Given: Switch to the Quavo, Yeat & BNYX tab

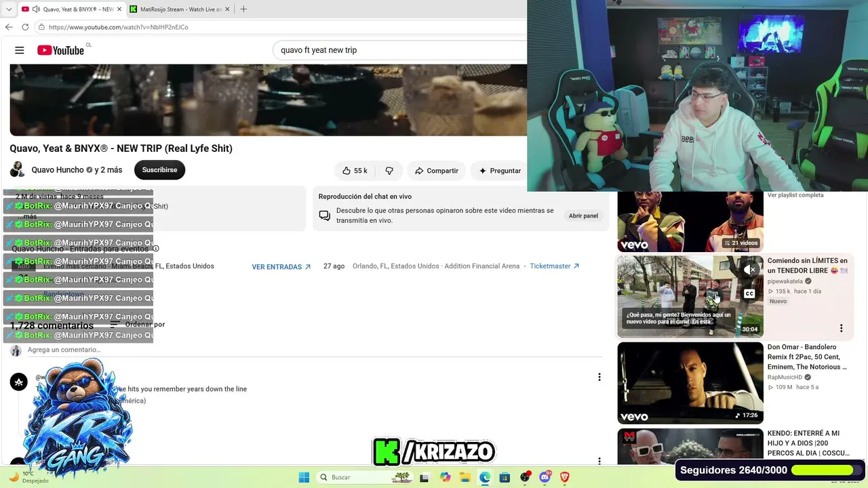Looking at the screenshot, I should [x=72, y=9].
